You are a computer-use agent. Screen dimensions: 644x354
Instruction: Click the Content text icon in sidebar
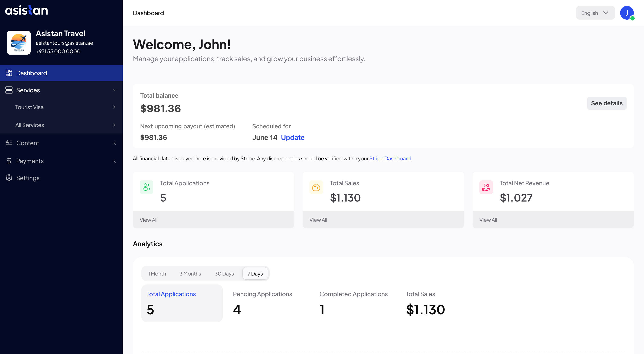click(9, 143)
